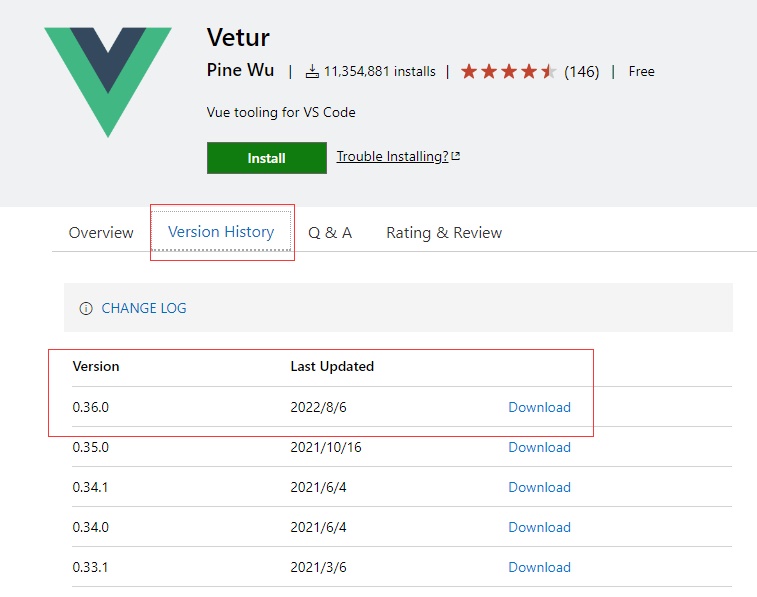The height and width of the screenshot is (597, 757).
Task: Click the Vetur extension title
Action: 238,38
